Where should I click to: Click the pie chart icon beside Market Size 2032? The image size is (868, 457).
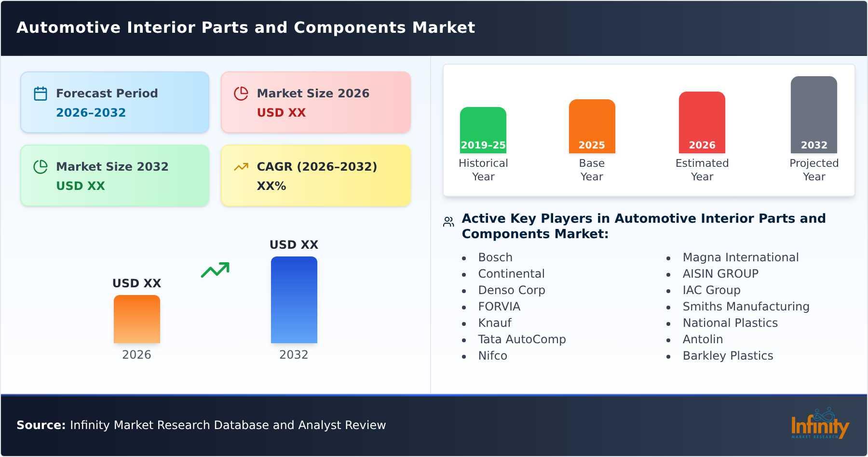[41, 167]
